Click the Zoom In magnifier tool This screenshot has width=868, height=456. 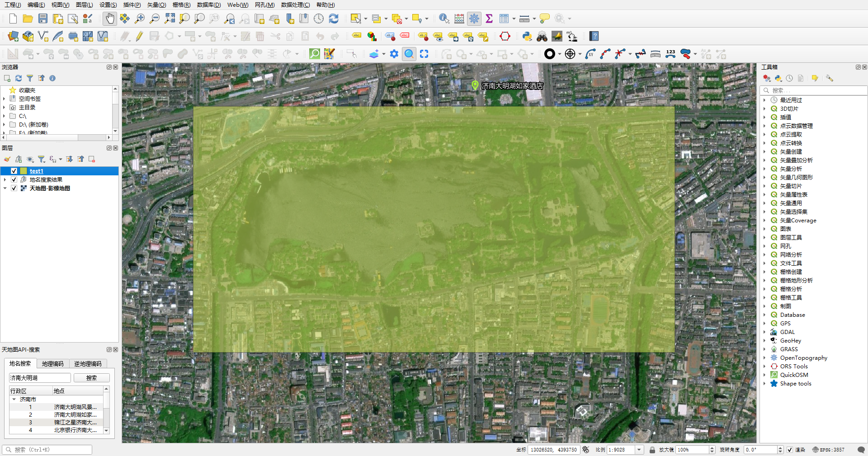140,19
